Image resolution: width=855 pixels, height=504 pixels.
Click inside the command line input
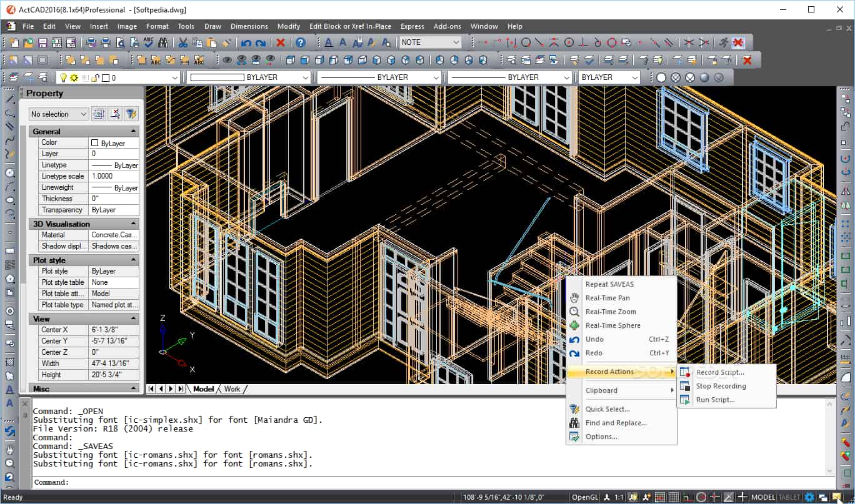click(250, 482)
